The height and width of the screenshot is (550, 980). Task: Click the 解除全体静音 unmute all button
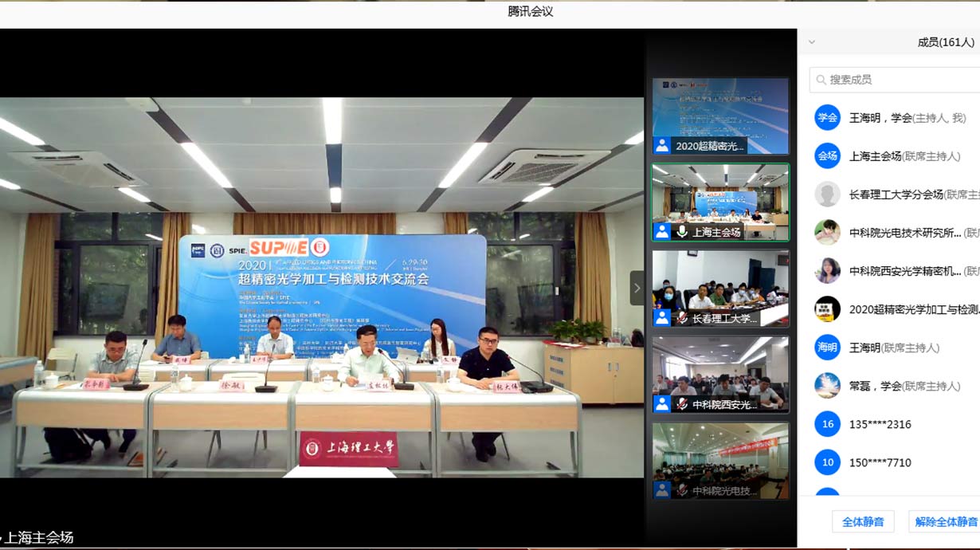(x=945, y=522)
